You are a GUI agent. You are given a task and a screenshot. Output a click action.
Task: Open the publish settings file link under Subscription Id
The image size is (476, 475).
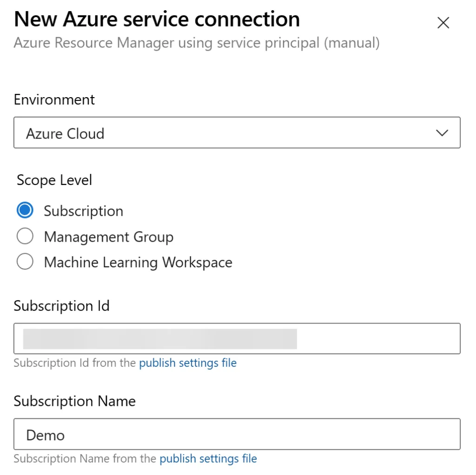click(188, 363)
